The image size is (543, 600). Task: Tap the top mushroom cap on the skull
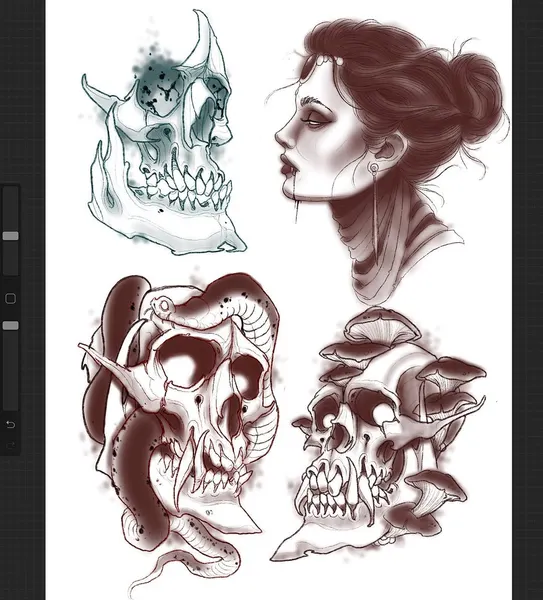(383, 326)
